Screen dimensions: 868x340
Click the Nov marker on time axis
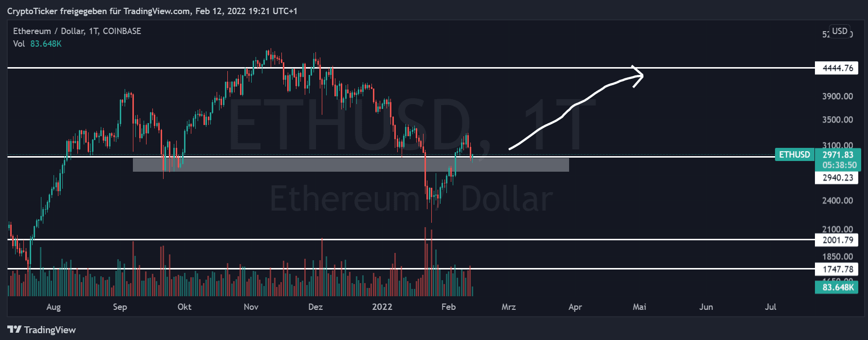tap(251, 307)
